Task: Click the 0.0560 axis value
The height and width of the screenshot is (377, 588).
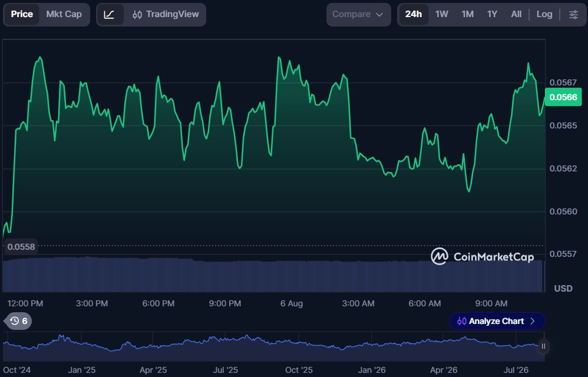Action: click(563, 211)
